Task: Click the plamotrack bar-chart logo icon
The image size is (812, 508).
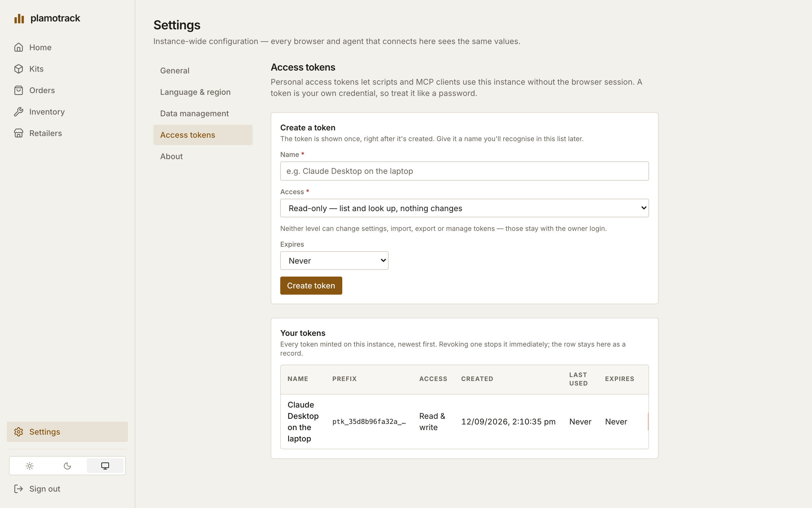Action: [19, 18]
